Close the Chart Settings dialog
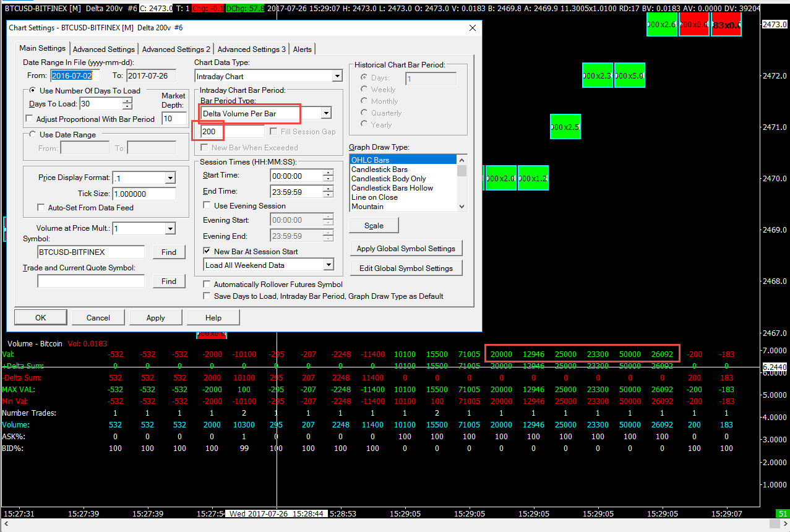 [x=473, y=28]
